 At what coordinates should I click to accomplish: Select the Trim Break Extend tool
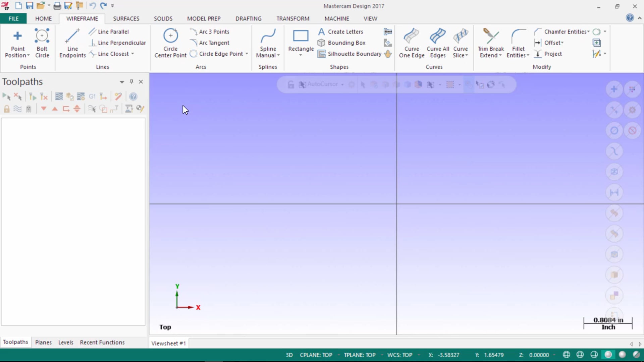pos(490,43)
